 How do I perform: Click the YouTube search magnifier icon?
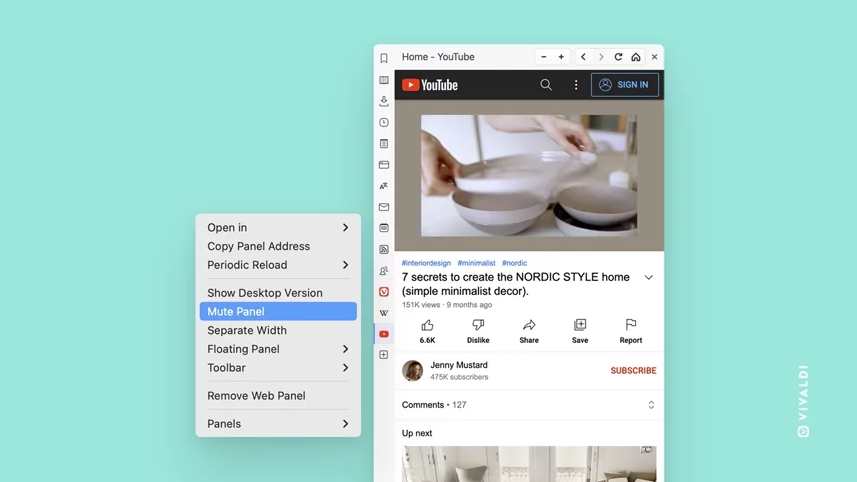[546, 85]
